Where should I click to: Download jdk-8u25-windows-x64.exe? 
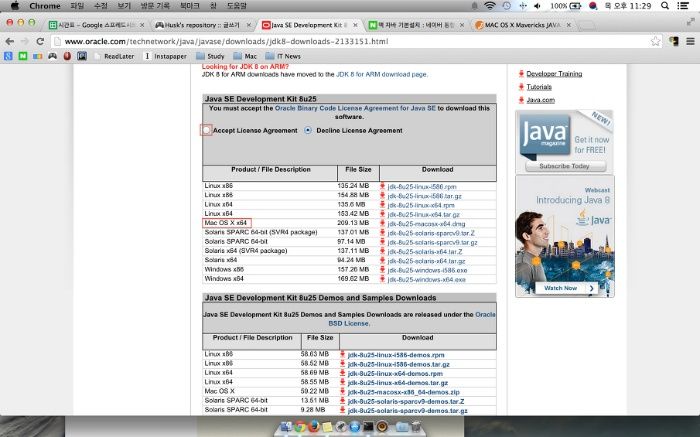click(426, 279)
